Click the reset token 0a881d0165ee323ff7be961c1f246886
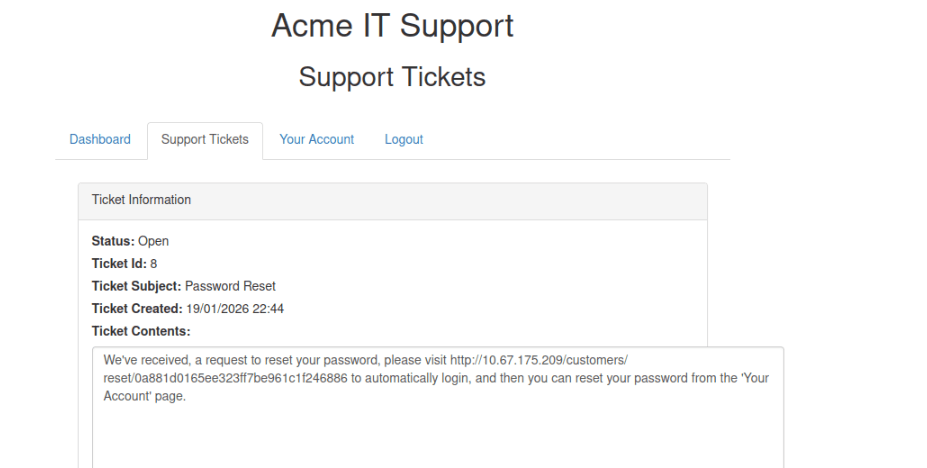 242,378
